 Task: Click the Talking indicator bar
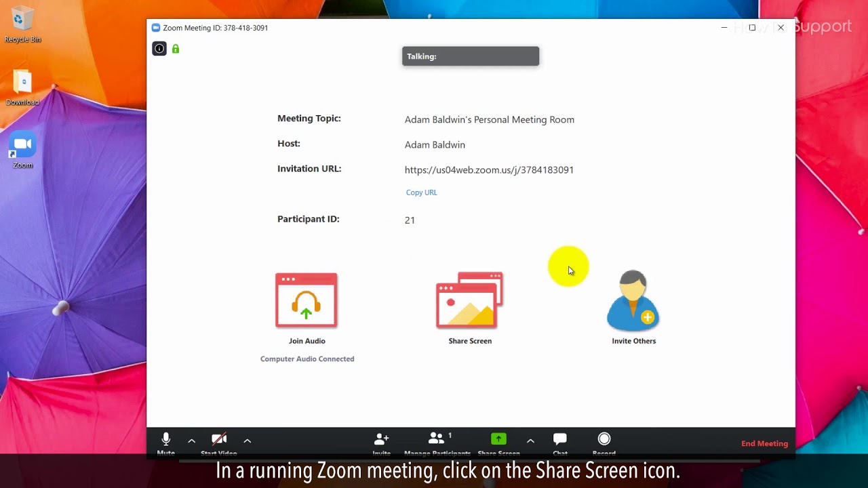point(471,56)
